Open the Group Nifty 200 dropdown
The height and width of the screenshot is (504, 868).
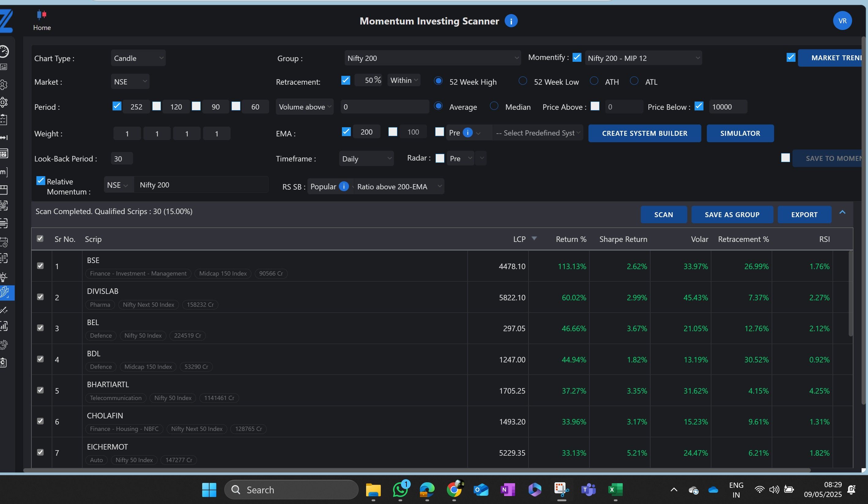[x=432, y=58]
